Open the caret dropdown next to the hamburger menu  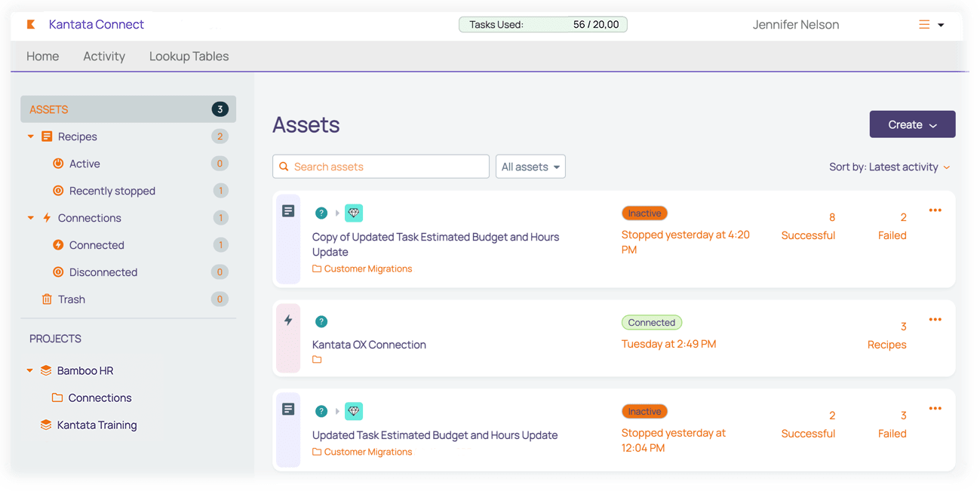[x=941, y=26]
